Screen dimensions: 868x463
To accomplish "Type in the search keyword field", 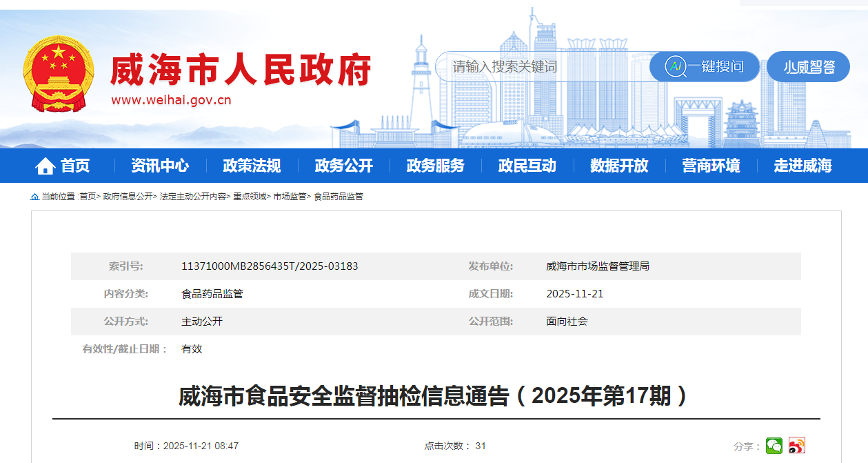I will click(538, 67).
